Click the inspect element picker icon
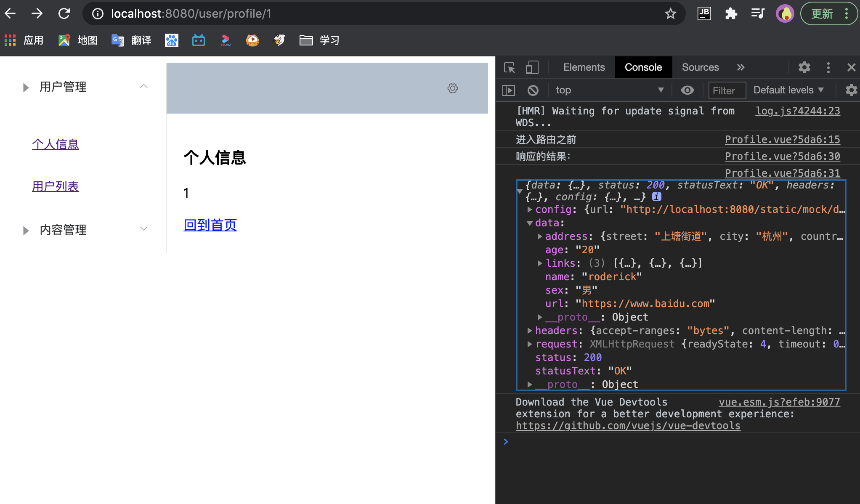This screenshot has height=504, width=860. coord(510,68)
